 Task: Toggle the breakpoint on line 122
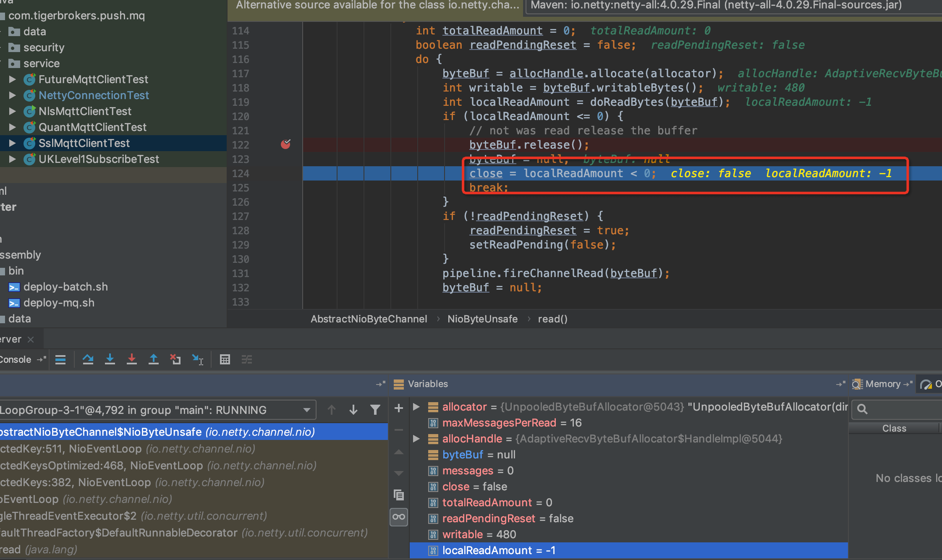point(285,144)
